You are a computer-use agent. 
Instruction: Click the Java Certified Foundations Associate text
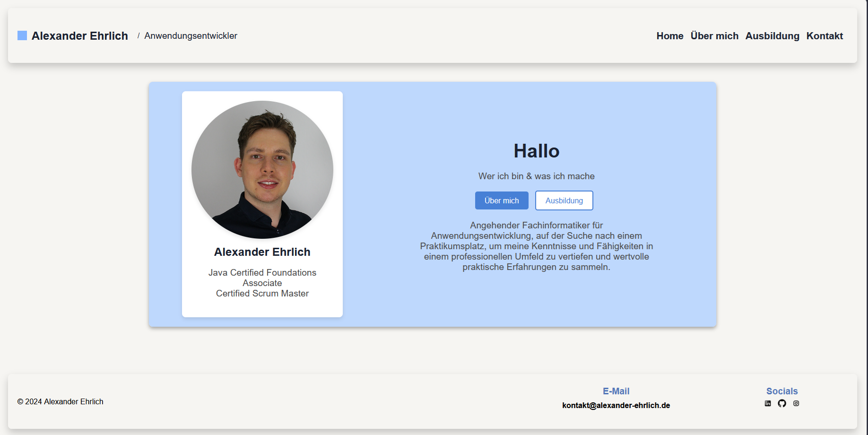point(262,278)
